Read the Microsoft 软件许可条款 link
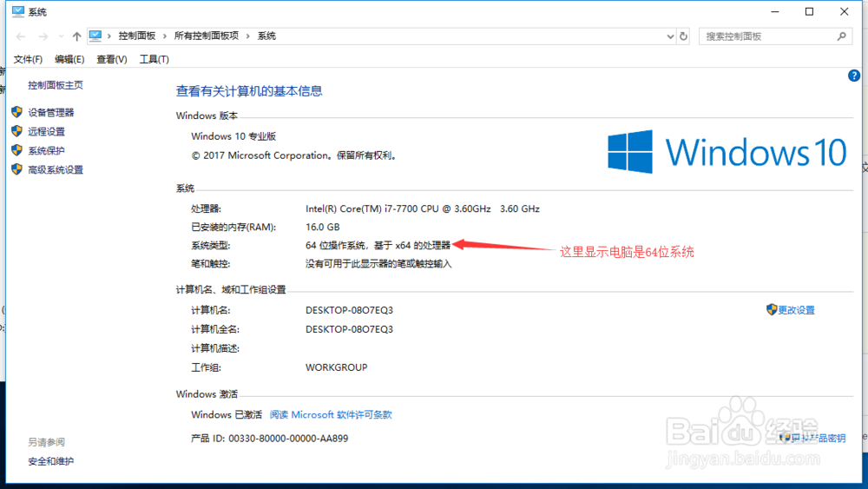This screenshot has height=489, width=868. [x=331, y=415]
